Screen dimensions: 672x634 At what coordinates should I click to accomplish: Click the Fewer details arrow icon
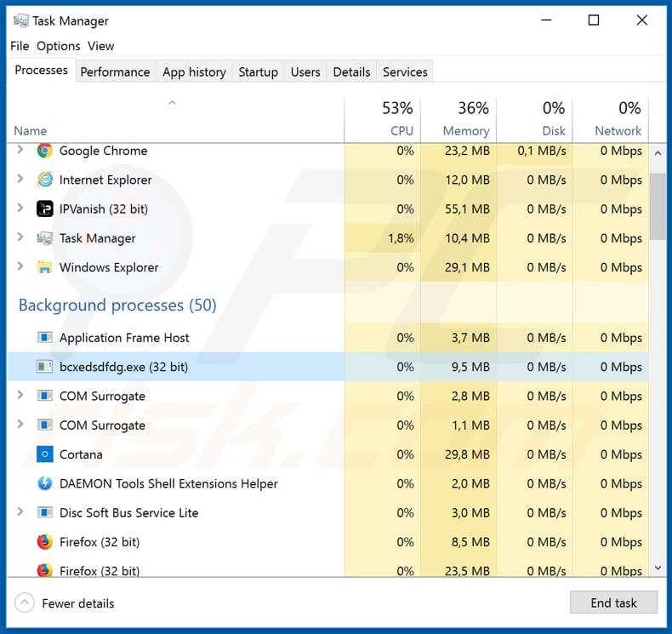(x=25, y=603)
